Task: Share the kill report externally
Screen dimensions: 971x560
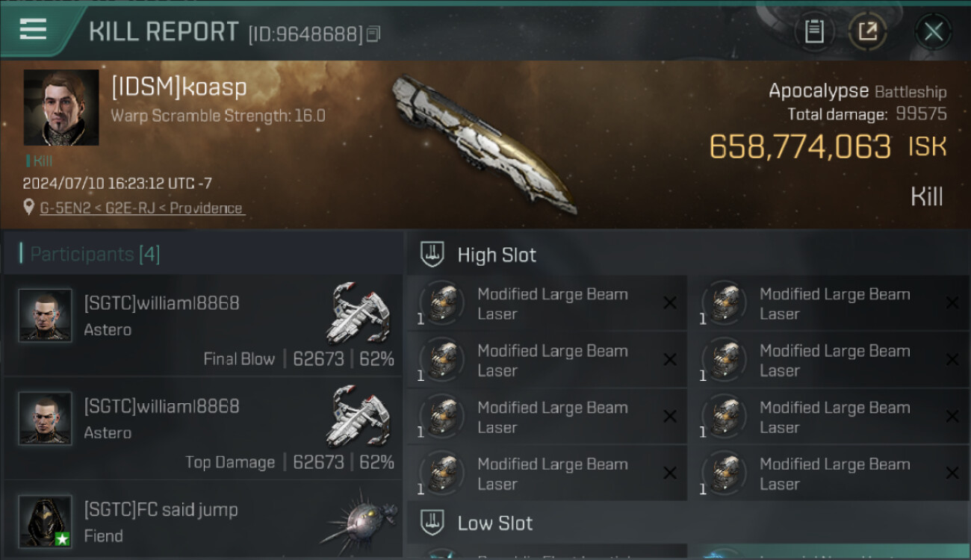Action: 867,32
